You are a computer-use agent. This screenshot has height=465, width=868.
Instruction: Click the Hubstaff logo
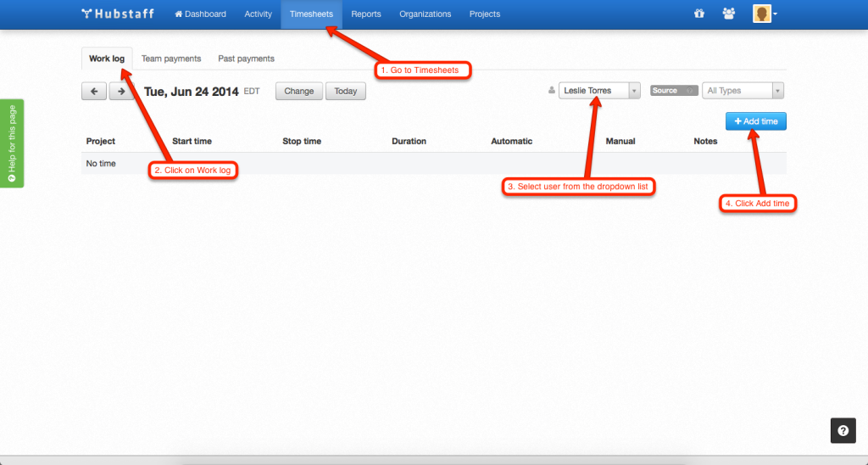click(118, 14)
